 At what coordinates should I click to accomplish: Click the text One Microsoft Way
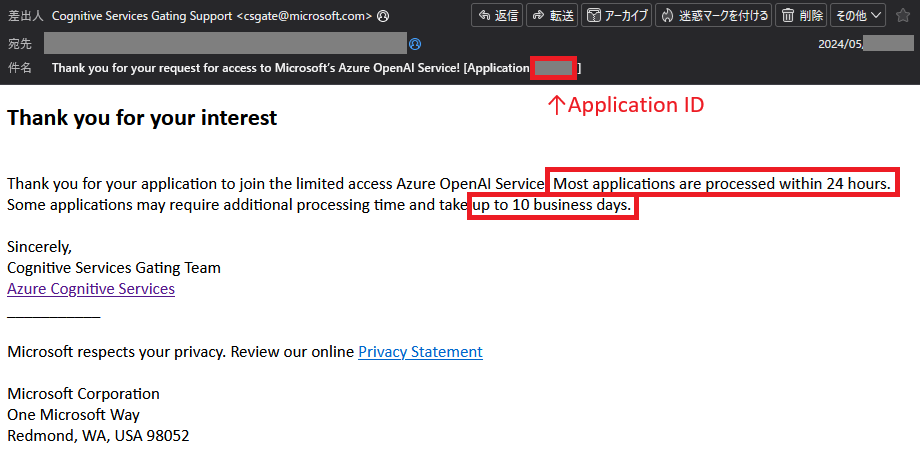(x=73, y=415)
